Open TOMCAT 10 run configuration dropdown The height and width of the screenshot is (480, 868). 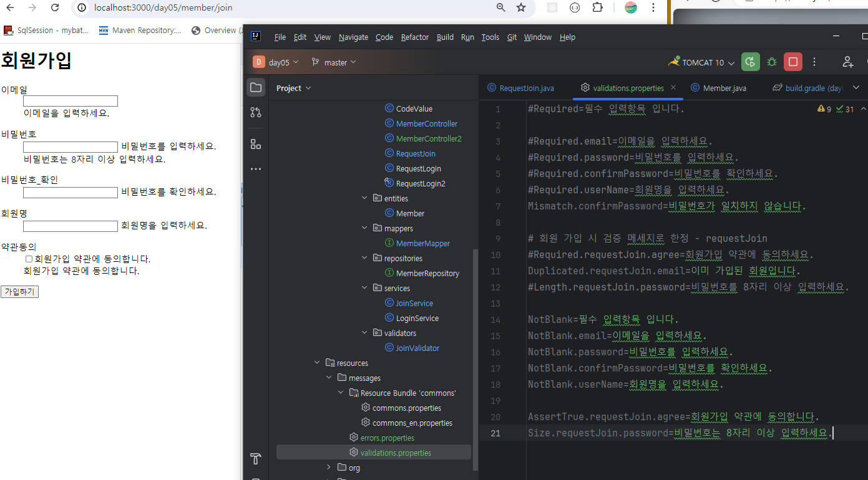click(702, 62)
